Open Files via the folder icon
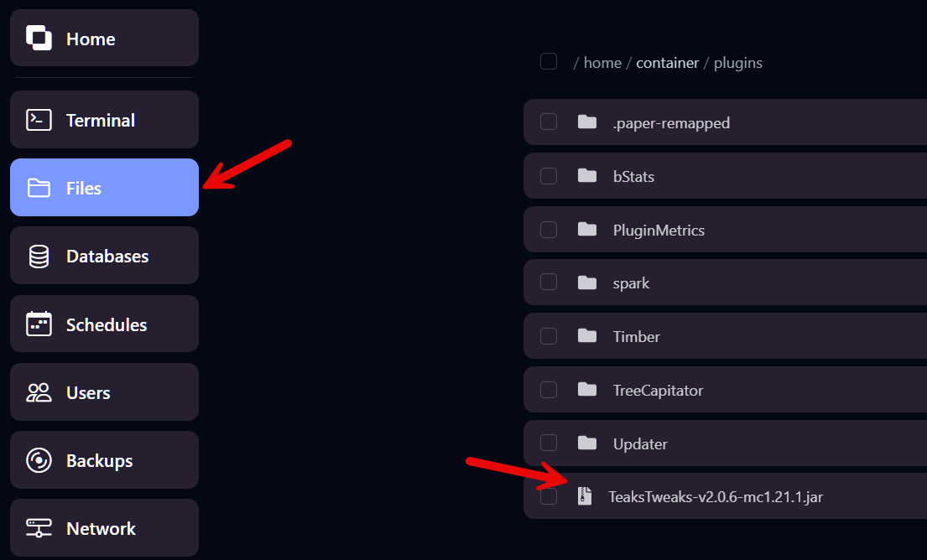 coord(37,187)
